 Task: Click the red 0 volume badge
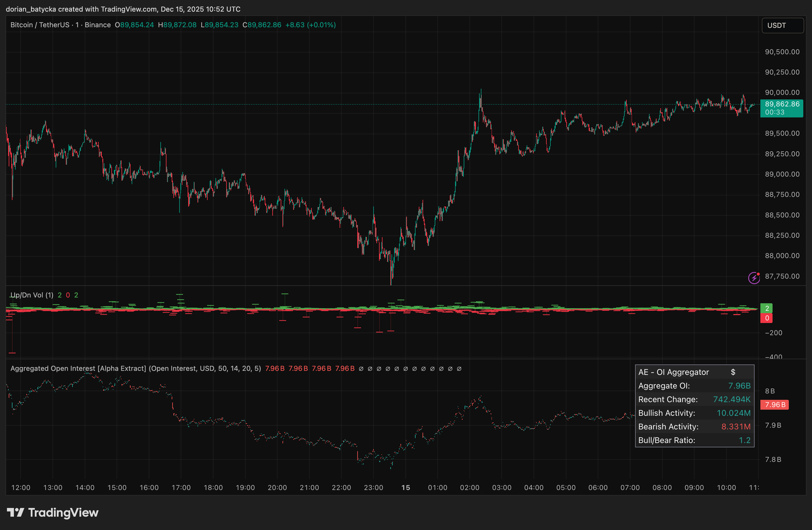coord(767,318)
